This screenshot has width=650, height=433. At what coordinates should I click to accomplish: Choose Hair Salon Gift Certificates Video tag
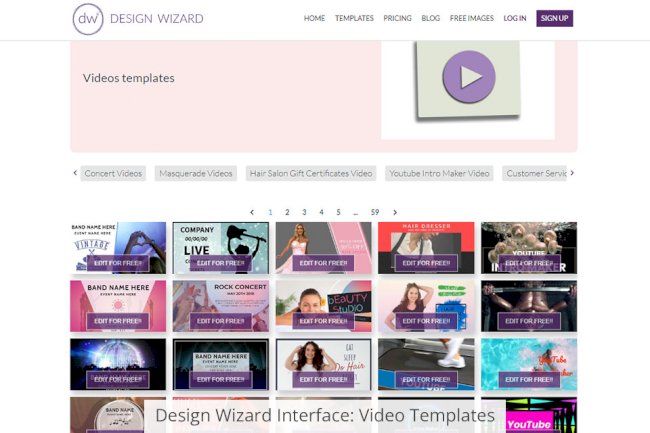pos(311,173)
